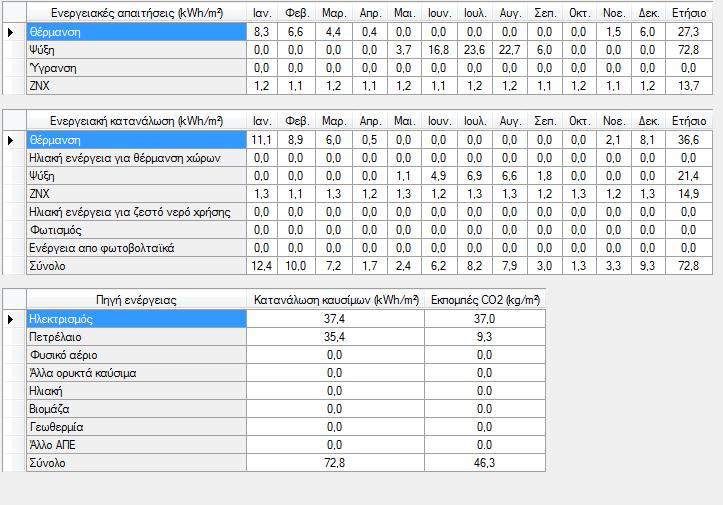Click the Ενεργειακή κατανάλωση (kWh/m²) column header
The image size is (723, 505).
point(136,121)
